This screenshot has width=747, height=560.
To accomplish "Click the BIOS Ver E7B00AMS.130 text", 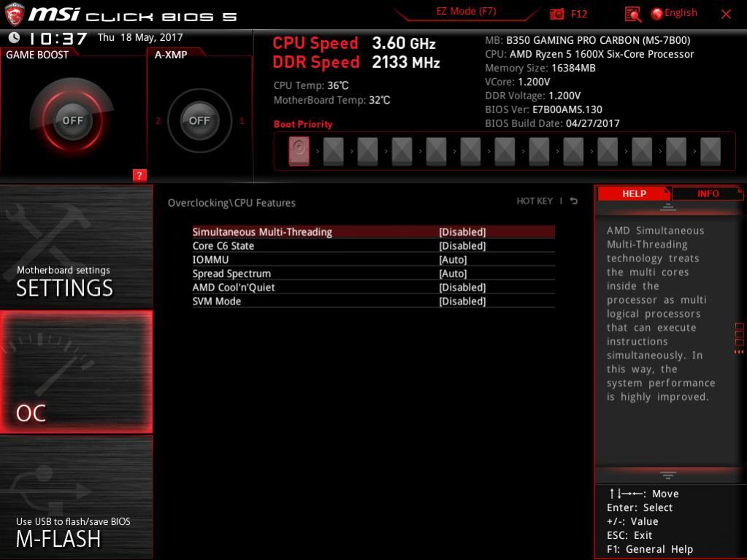I will (x=543, y=110).
